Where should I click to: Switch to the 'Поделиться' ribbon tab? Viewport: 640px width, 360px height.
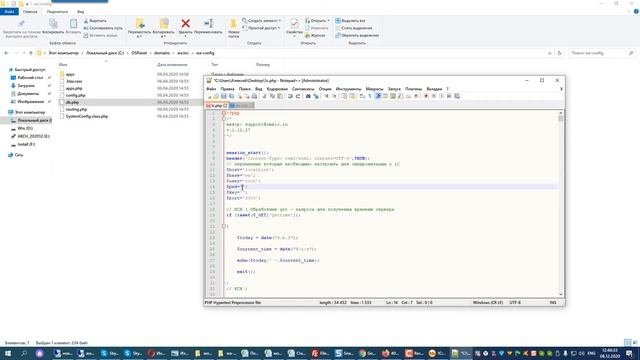coord(57,11)
